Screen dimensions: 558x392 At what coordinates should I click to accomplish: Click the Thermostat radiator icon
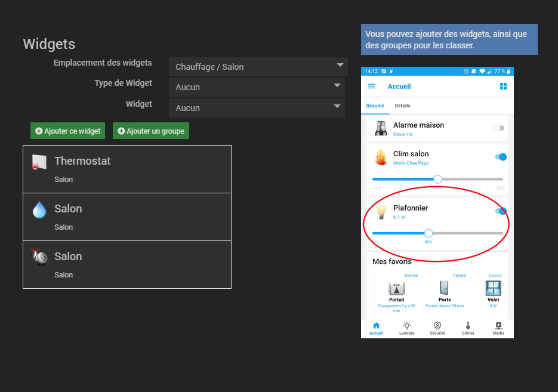pyautogui.click(x=39, y=162)
